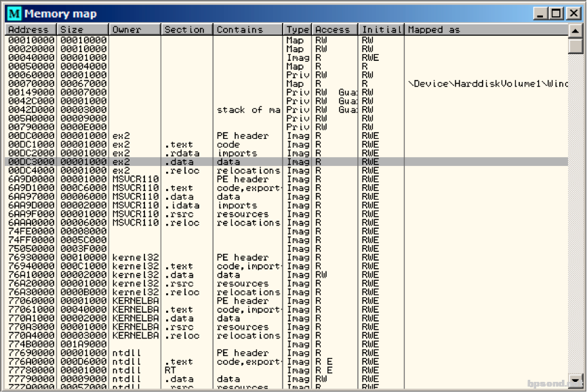Sort by the Address column header
Image resolution: width=587 pixels, height=392 pixels.
click(31, 30)
